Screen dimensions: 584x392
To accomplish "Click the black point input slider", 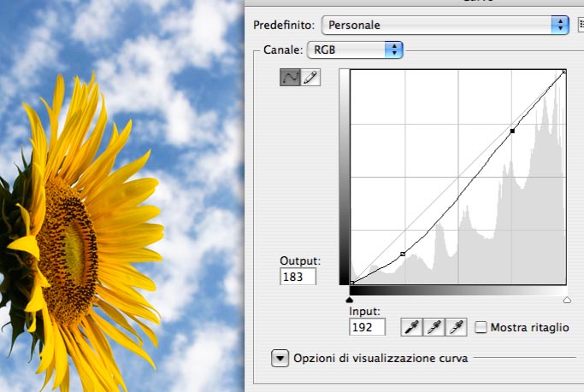I will (x=350, y=300).
